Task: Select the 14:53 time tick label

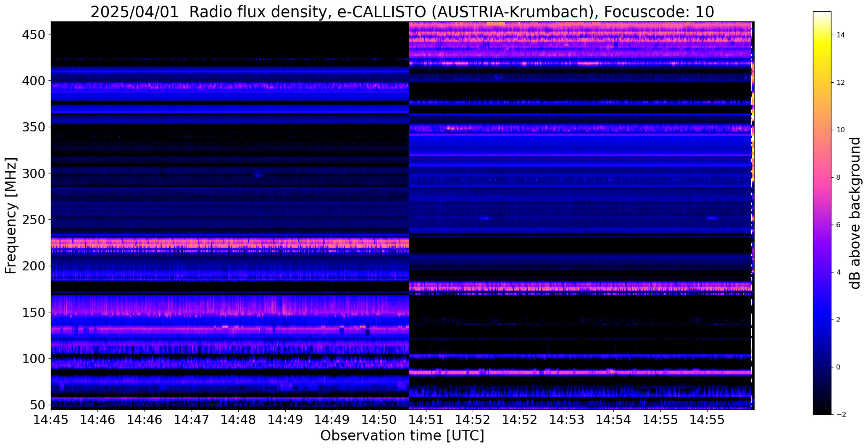Action: coord(567,419)
